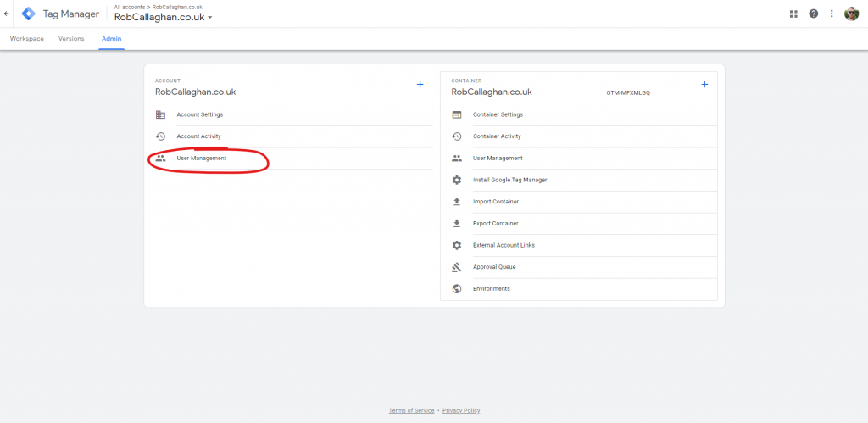Click the GTM-MFXMLGQ container ID
The height and width of the screenshot is (423, 868).
coord(628,93)
